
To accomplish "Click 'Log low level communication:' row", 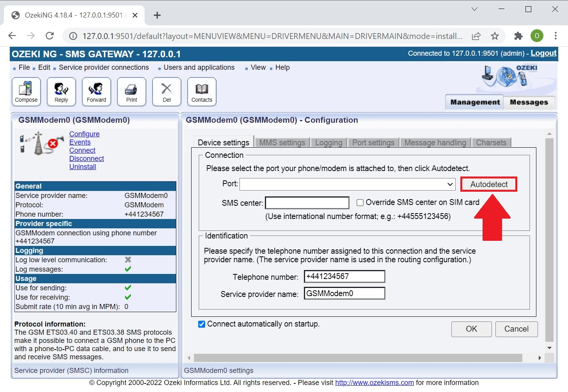I will (95, 260).
